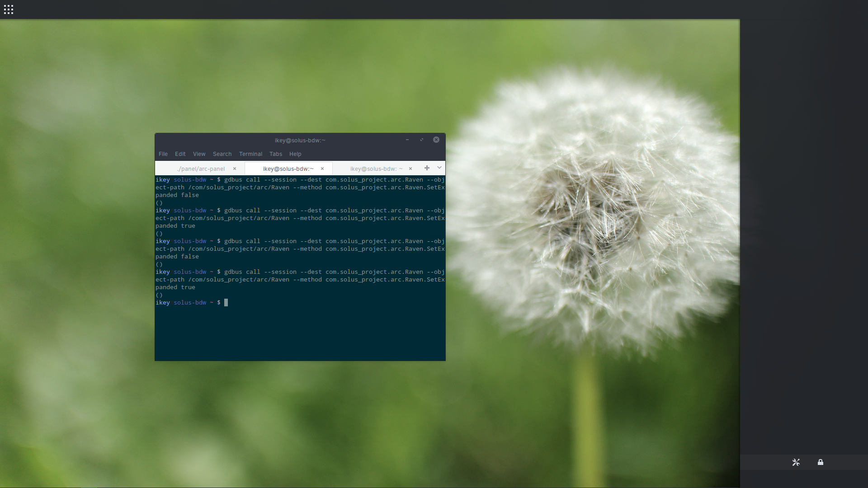Click the last 'panded true' output line

175,287
